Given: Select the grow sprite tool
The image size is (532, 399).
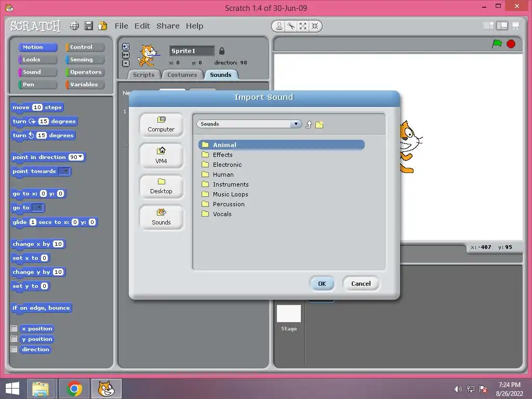Looking at the screenshot, I should coord(303,26).
